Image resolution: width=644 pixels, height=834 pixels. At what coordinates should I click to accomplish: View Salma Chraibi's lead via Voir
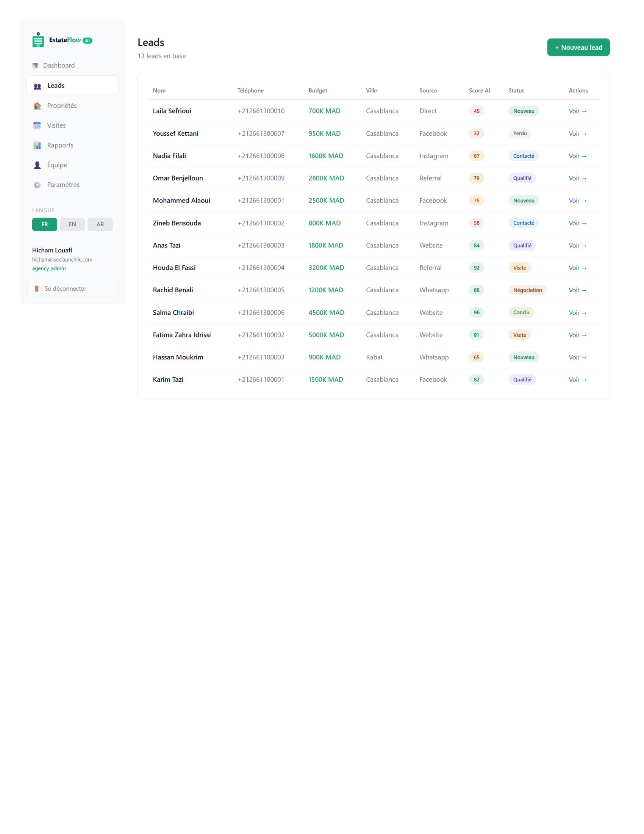pos(577,313)
